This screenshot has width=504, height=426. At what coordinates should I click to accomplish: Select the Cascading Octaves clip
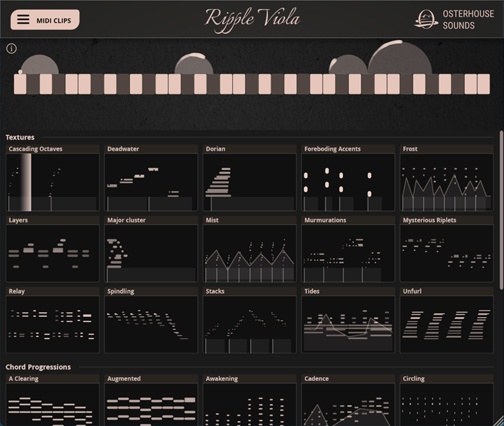tap(53, 178)
